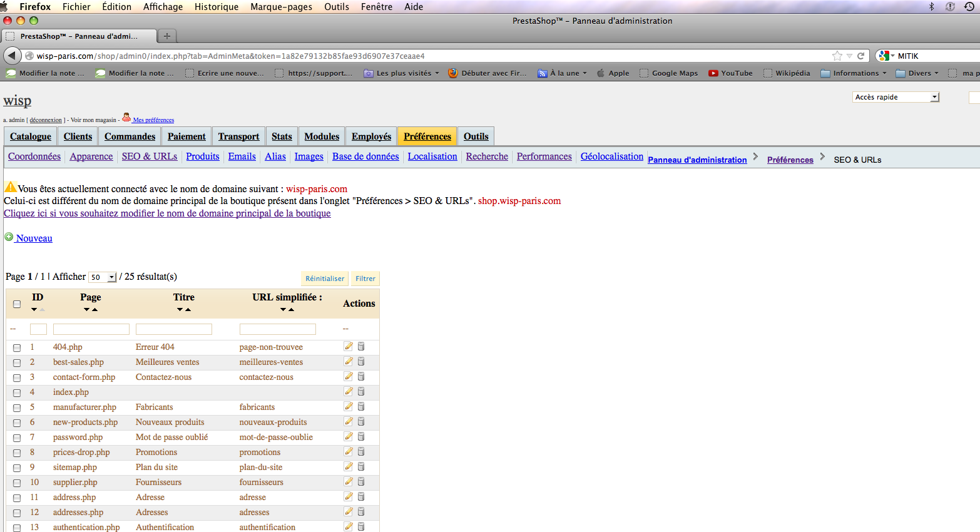Reload the page with the refresh icon
The height and width of the screenshot is (532, 980).
click(x=860, y=56)
